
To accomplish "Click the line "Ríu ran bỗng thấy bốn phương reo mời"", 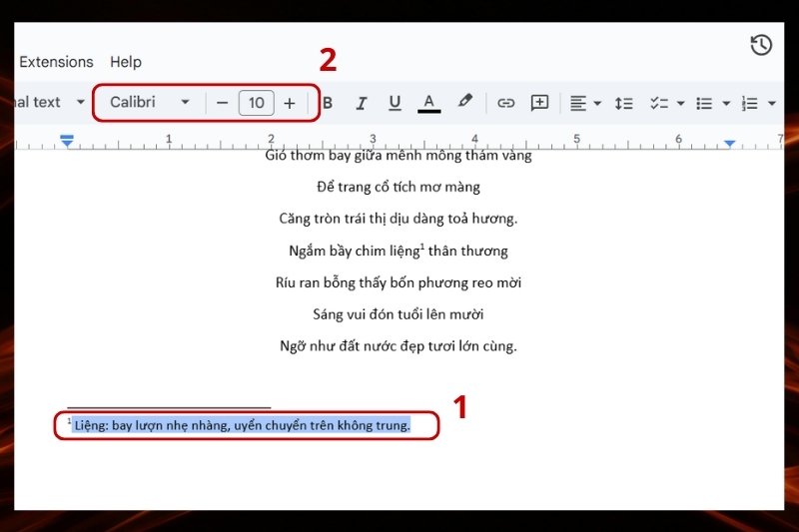I will click(x=399, y=282).
